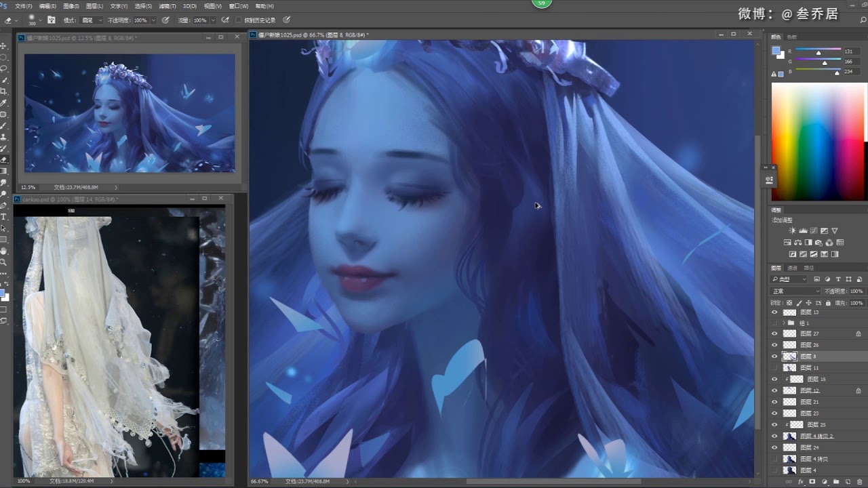The image size is (868, 488).
Task: Open the brush preset picker arrow
Action: coord(41,20)
